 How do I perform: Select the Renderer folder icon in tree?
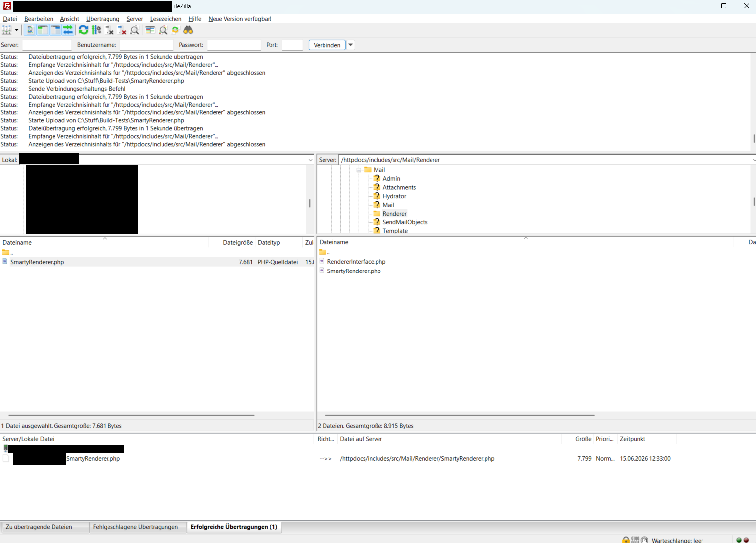[377, 214]
